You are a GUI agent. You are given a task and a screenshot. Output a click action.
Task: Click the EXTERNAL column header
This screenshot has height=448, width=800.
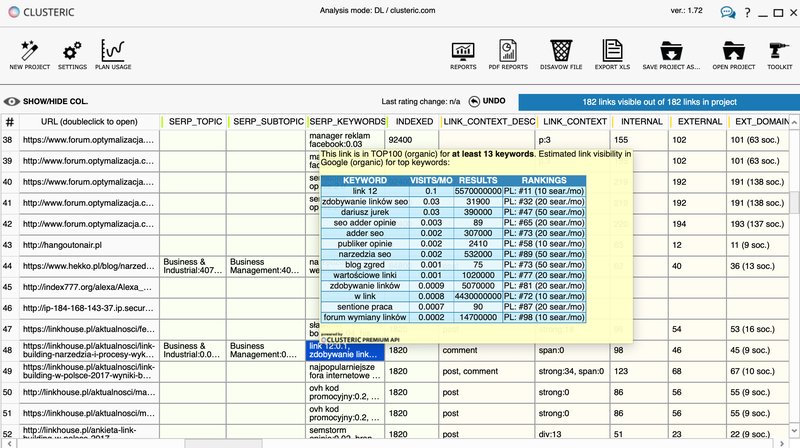pyautogui.click(x=699, y=121)
